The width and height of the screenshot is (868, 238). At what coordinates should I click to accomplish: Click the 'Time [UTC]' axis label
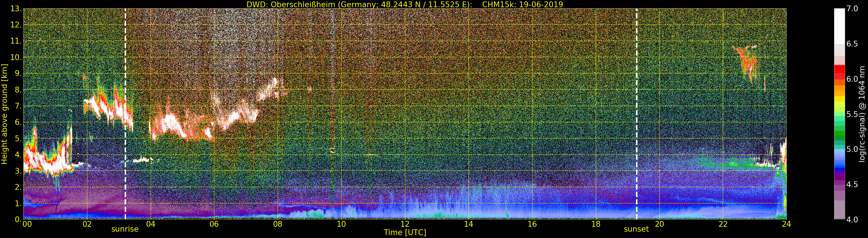tap(405, 232)
